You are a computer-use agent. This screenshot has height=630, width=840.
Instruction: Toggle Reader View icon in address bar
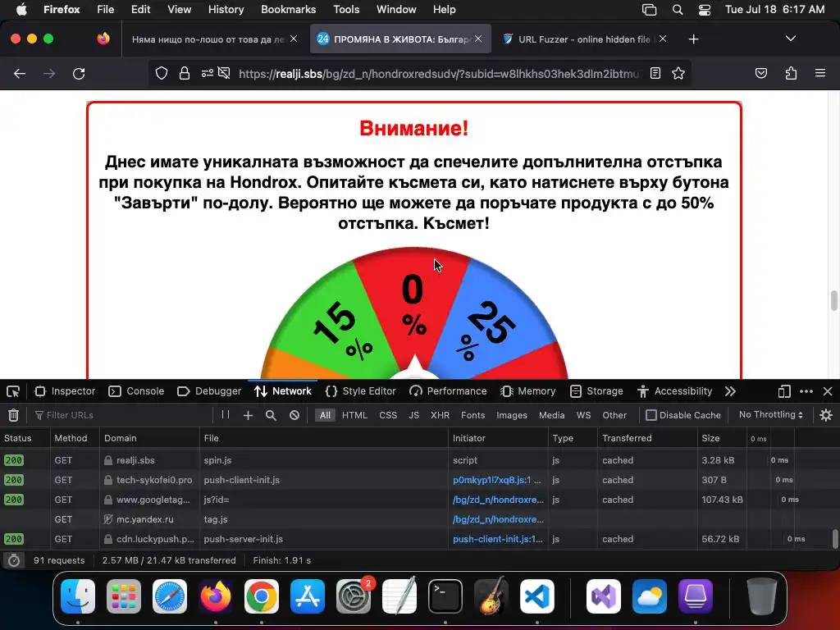[x=655, y=73]
